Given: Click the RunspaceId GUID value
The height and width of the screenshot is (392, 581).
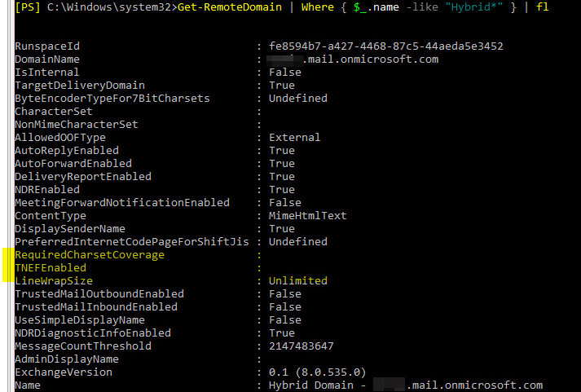Looking at the screenshot, I should tap(385, 46).
